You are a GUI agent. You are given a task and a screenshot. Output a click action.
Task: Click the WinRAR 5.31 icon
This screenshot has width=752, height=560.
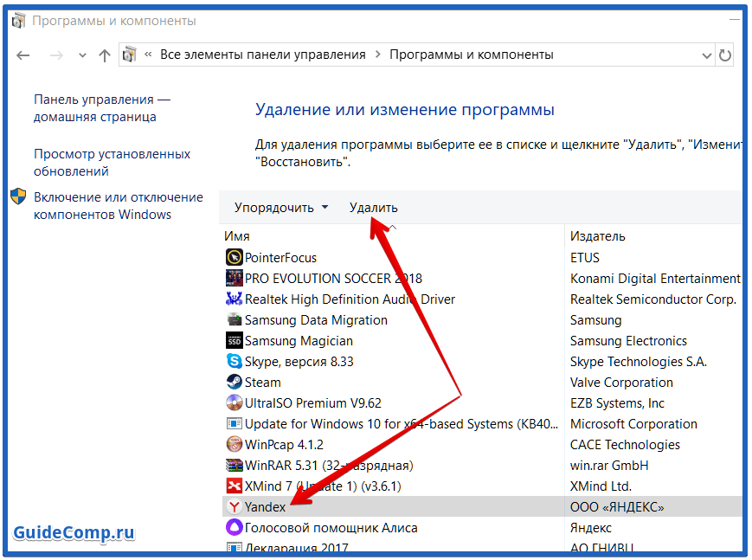coord(234,466)
